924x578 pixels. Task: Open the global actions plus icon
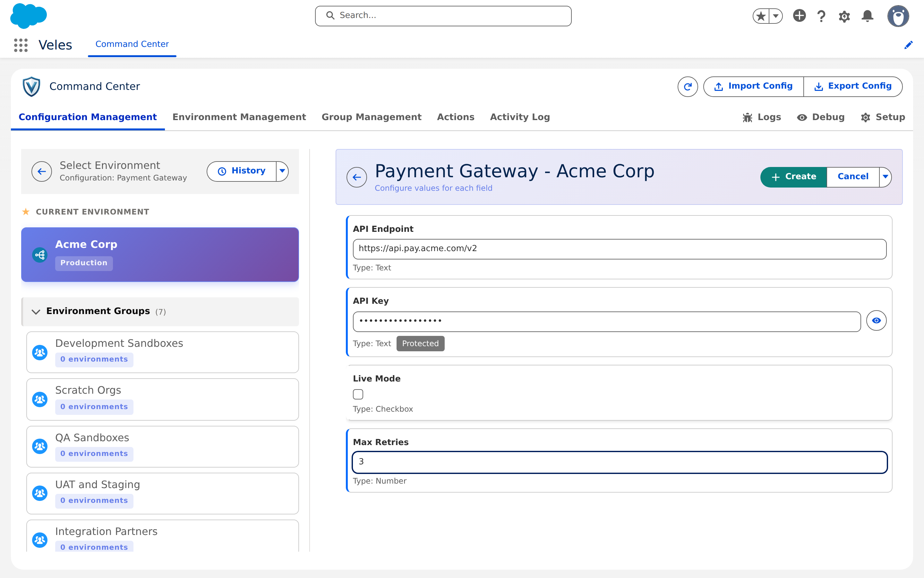(x=799, y=16)
